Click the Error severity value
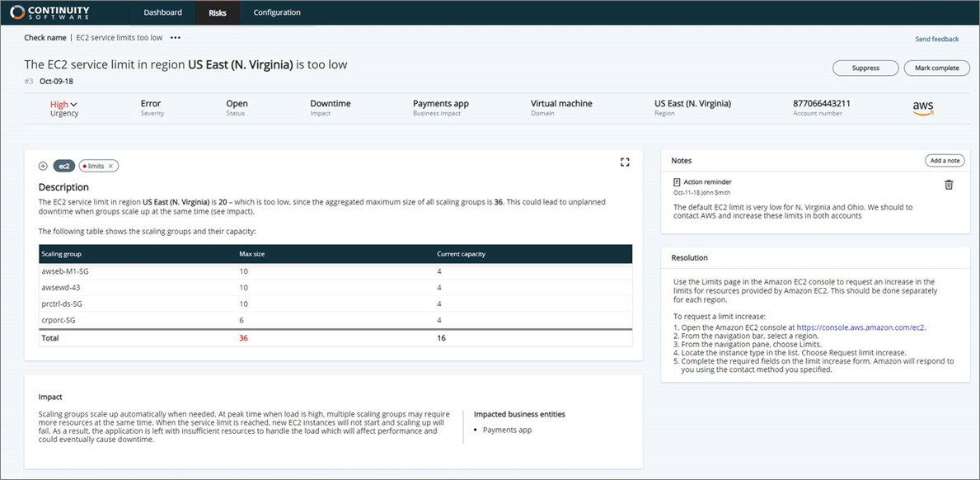Image resolution: width=980 pixels, height=480 pixels. click(x=151, y=103)
